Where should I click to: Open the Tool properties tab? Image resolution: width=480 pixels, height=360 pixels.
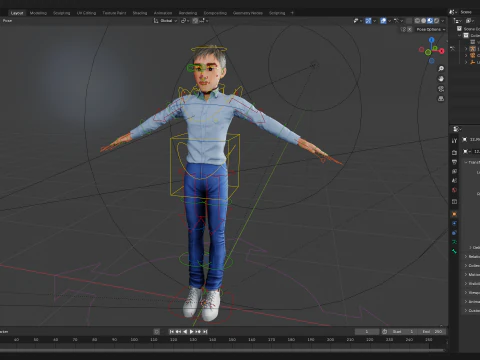tap(454, 141)
